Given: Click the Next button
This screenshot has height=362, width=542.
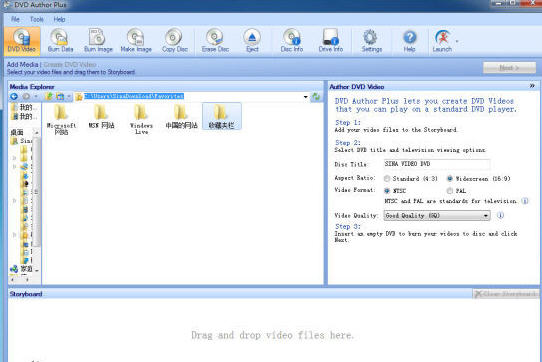Looking at the screenshot, I should pos(509,68).
